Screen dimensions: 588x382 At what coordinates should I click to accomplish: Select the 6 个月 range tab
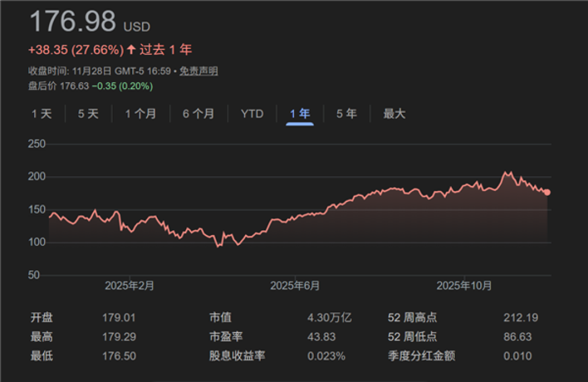click(198, 114)
